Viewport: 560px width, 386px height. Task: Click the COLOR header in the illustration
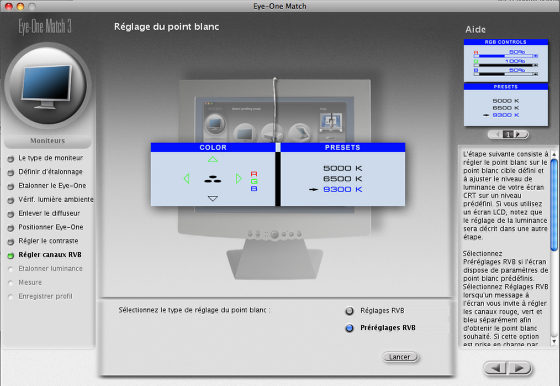213,147
